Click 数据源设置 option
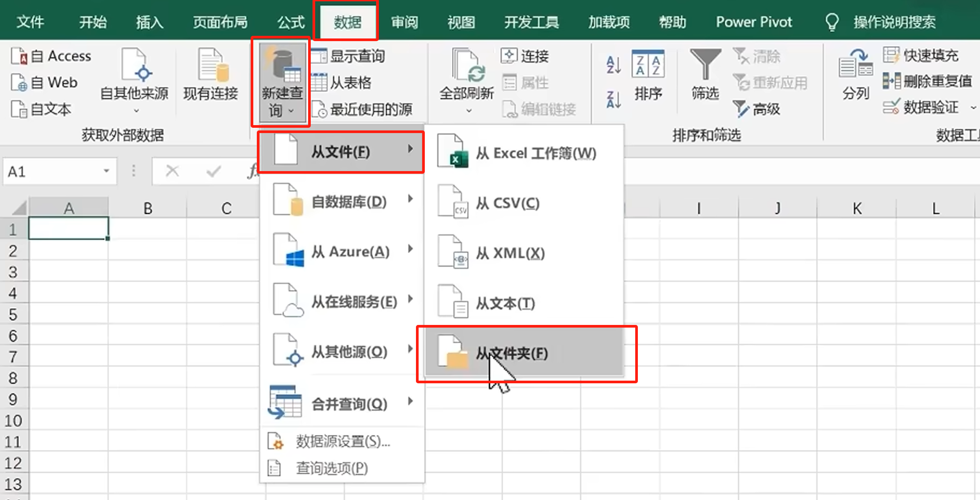This screenshot has width=980, height=500. click(343, 441)
